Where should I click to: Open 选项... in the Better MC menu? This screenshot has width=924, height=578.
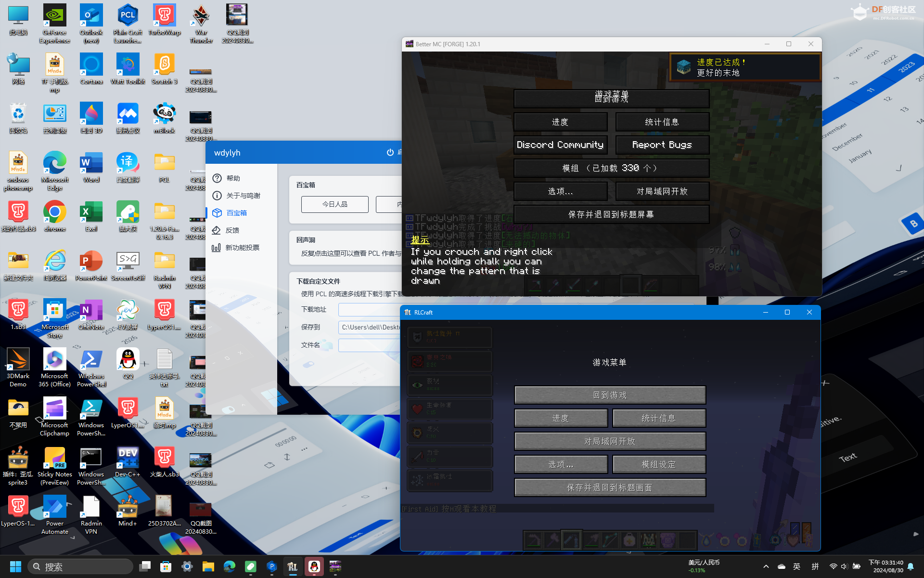tap(560, 191)
